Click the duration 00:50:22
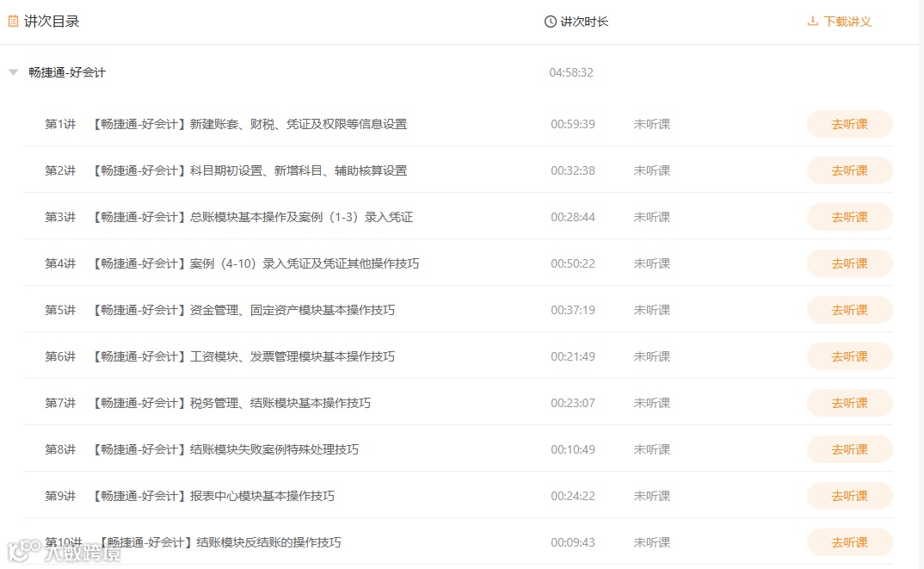The image size is (924, 569). tap(573, 263)
